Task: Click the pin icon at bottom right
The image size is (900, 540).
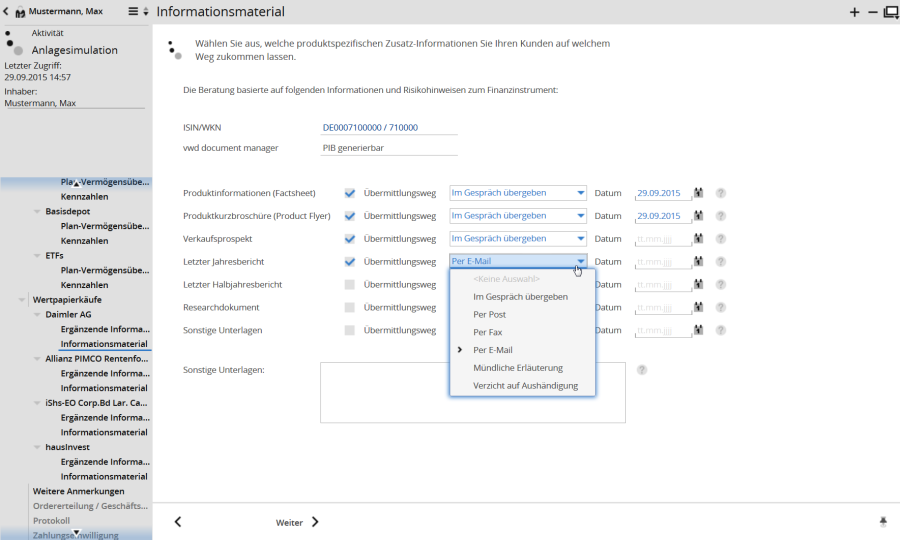Action: (883, 522)
